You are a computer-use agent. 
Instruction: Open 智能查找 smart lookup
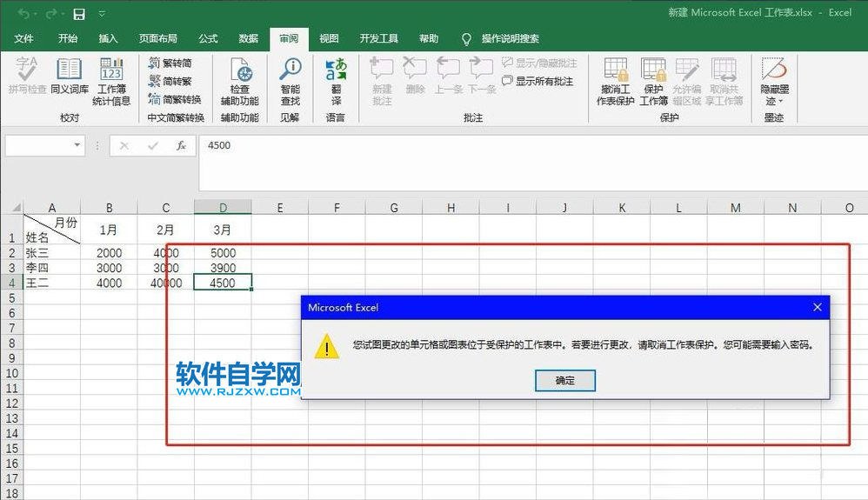tap(290, 82)
